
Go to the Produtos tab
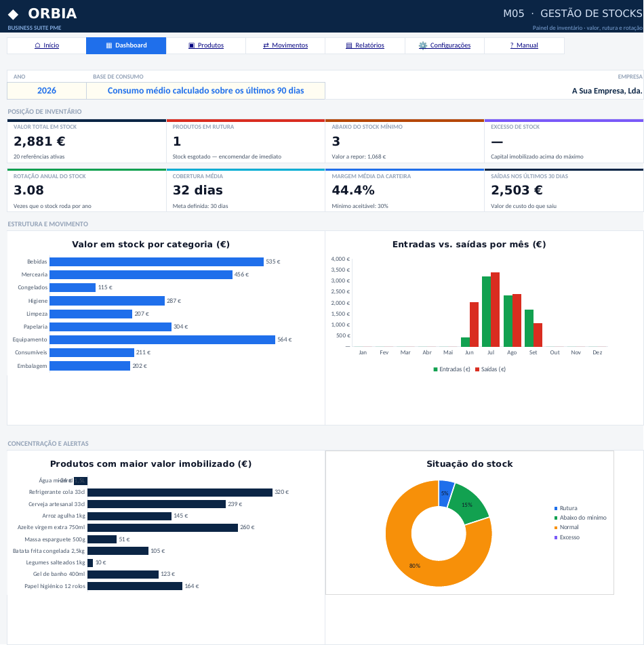[x=206, y=45]
